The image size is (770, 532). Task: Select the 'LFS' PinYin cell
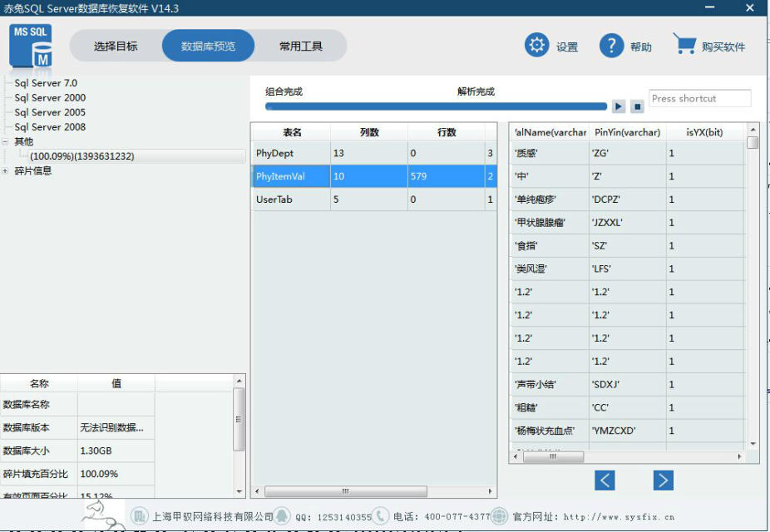628,268
